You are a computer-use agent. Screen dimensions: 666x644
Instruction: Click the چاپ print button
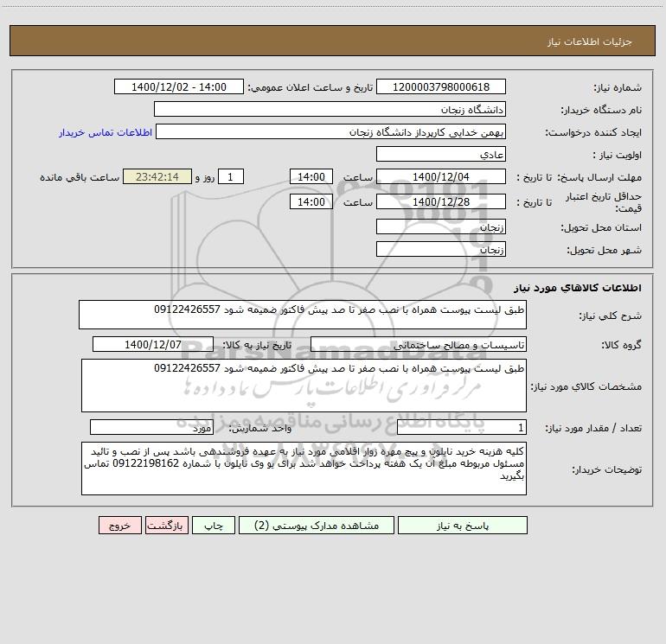[x=214, y=525]
